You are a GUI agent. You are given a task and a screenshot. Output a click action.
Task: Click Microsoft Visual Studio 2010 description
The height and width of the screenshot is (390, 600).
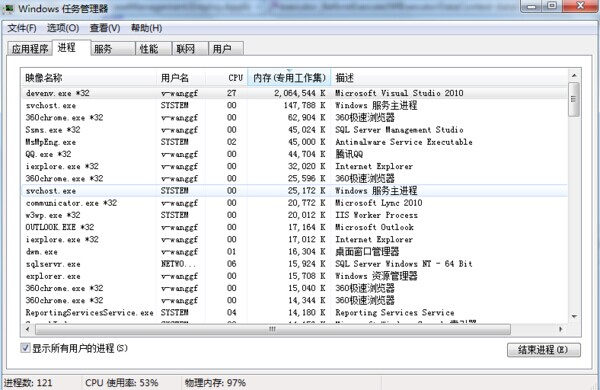click(x=399, y=93)
